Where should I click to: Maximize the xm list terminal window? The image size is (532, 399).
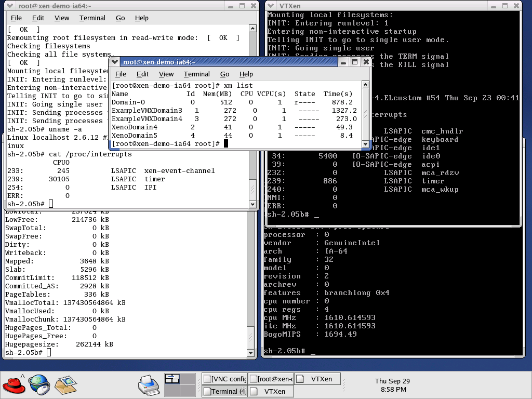[x=355, y=62]
